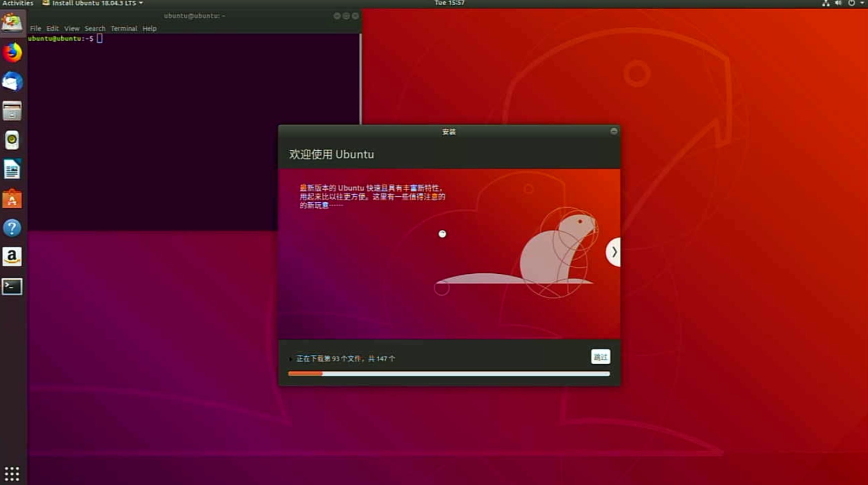
Task: Expand download details disclosure triangle
Action: pyautogui.click(x=291, y=359)
